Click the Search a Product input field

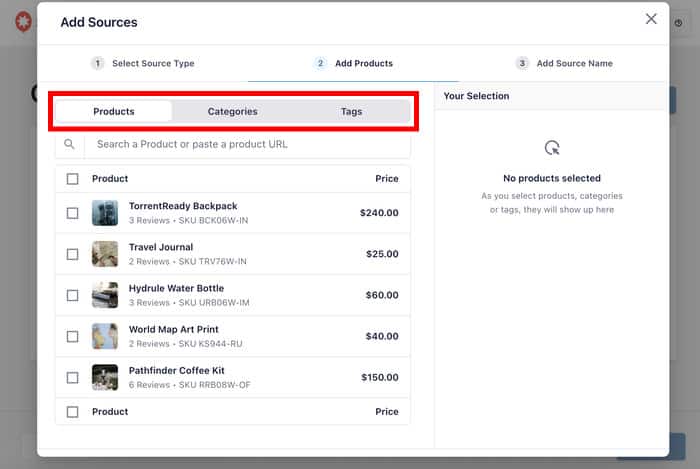(247, 144)
